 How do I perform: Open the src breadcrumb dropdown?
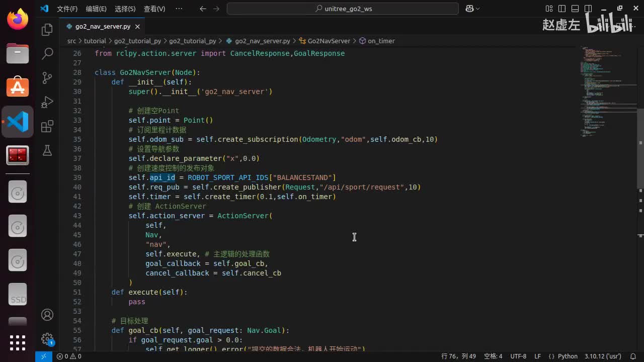click(x=71, y=41)
